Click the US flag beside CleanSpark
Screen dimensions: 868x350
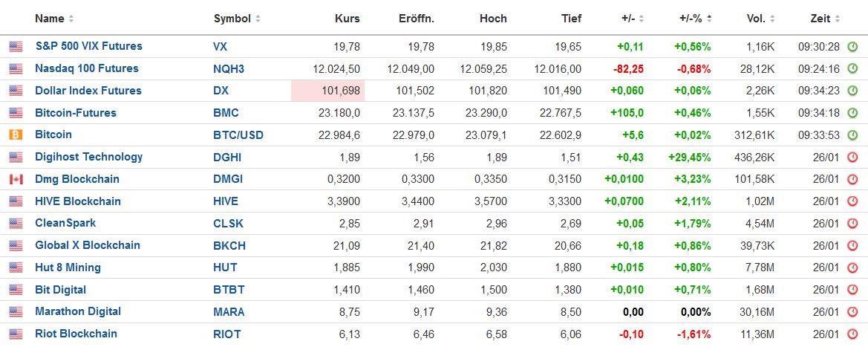click(x=16, y=223)
